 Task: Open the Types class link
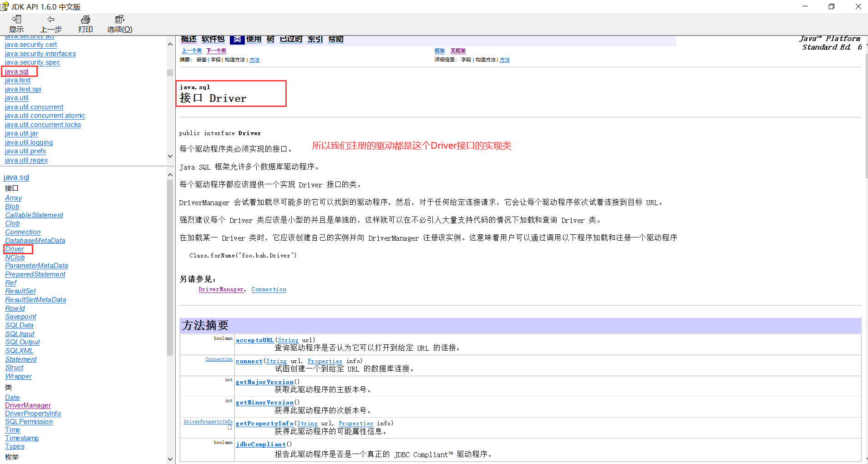tap(15, 446)
